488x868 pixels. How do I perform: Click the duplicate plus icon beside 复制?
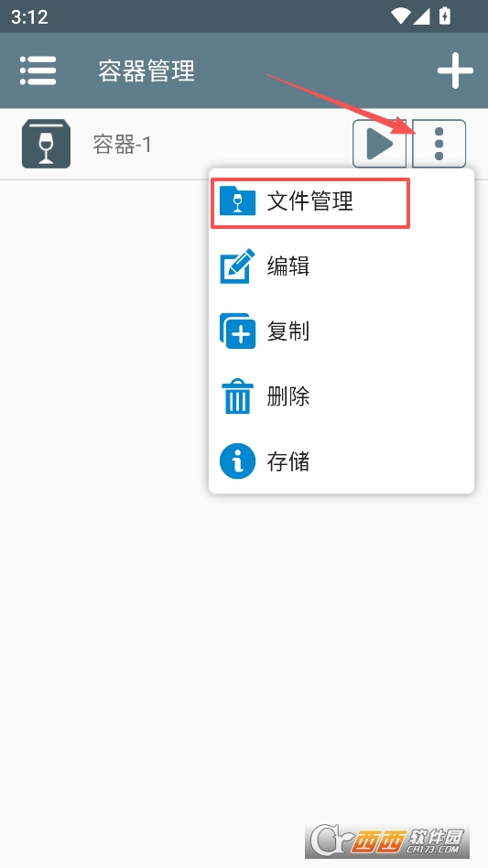tap(238, 331)
